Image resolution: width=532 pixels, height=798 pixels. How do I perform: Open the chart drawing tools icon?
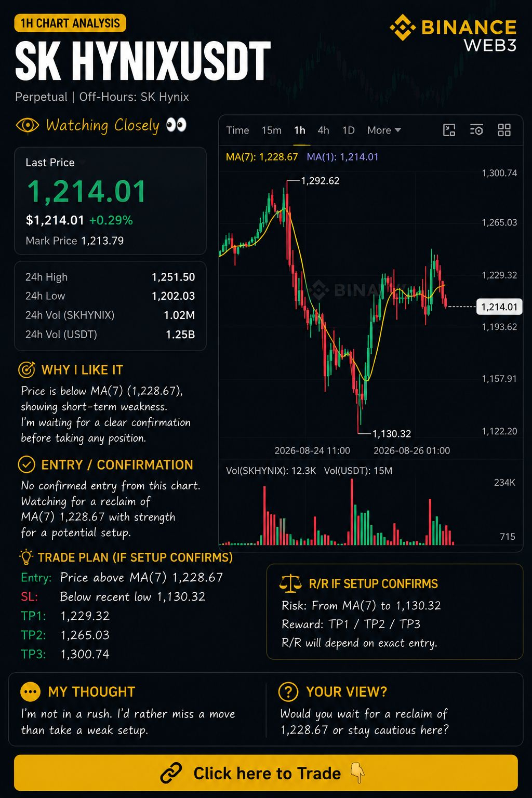[x=449, y=130]
